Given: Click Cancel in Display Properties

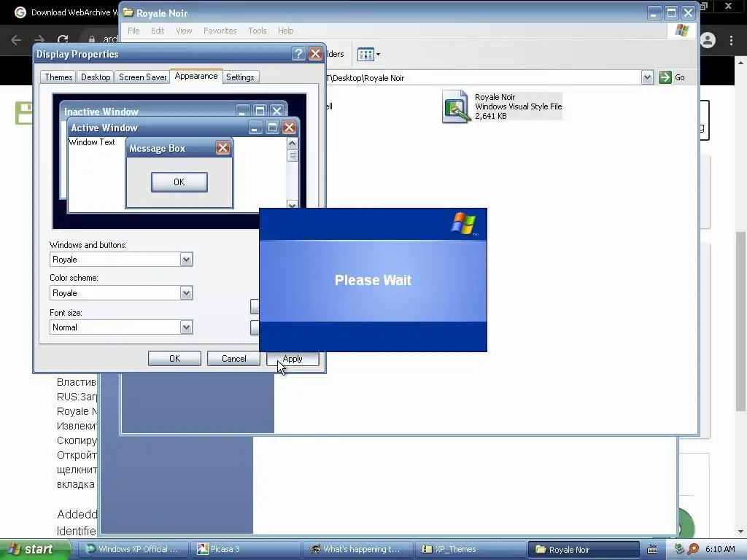Looking at the screenshot, I should (233, 359).
